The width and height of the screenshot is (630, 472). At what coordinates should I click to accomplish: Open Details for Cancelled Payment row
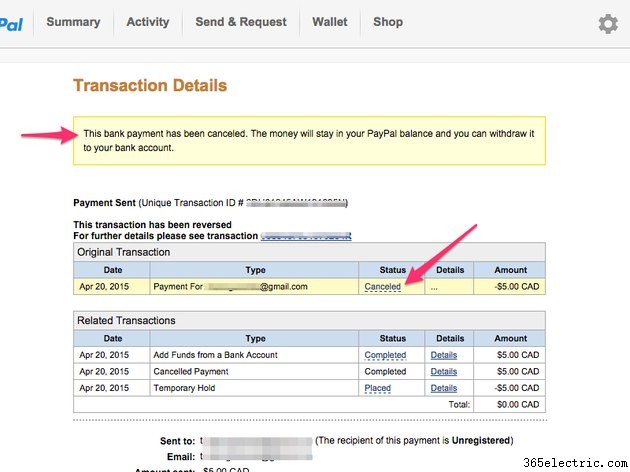point(444,372)
